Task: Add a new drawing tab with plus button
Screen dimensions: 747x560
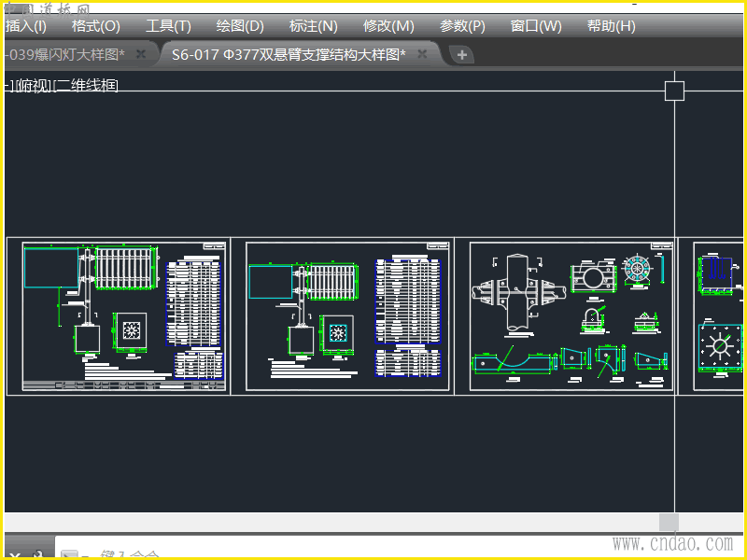Action: tap(461, 55)
